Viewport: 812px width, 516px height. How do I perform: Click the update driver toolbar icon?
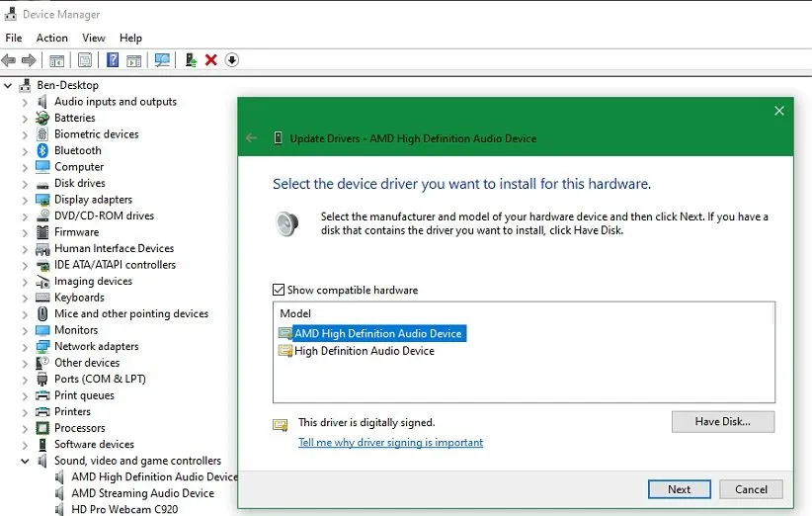click(191, 60)
